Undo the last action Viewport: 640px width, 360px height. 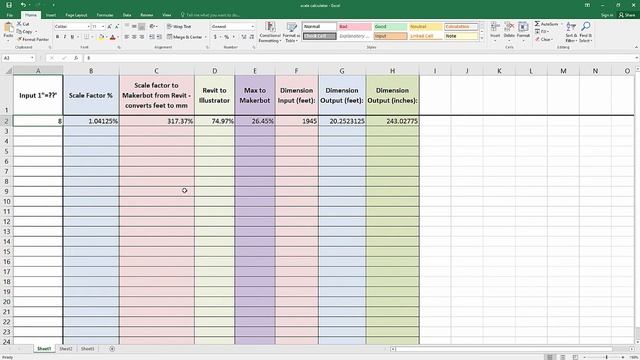[x=23, y=5]
